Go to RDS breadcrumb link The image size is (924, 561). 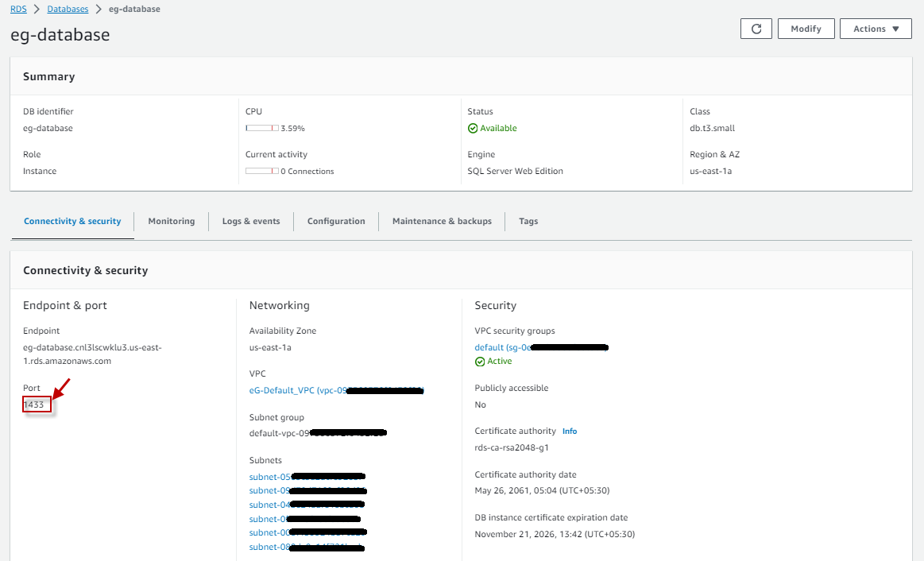[x=19, y=9]
